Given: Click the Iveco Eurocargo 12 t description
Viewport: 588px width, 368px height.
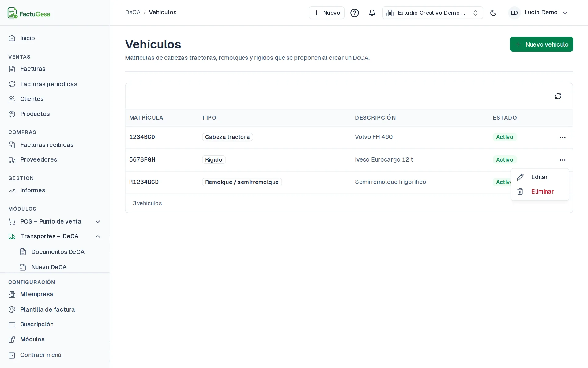Looking at the screenshot, I should pos(384,160).
